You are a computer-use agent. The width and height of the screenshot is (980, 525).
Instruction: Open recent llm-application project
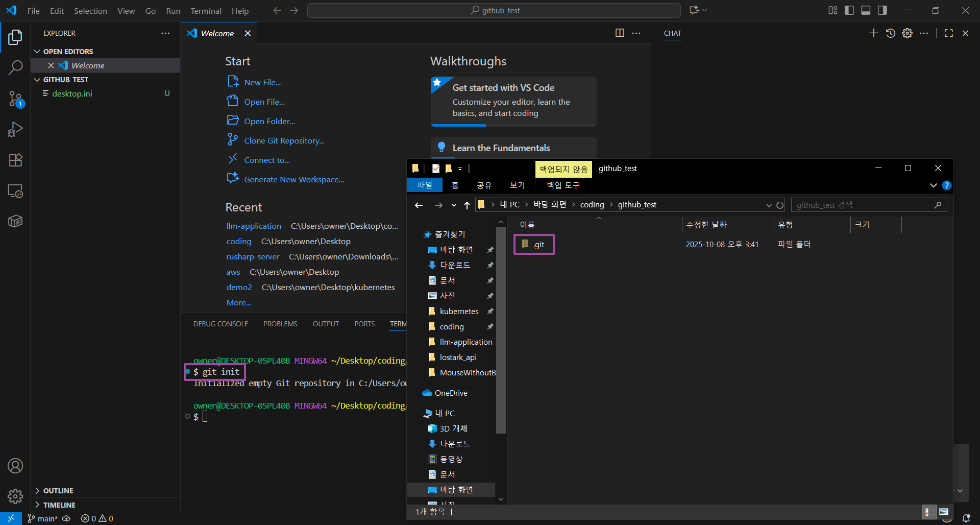[254, 226]
